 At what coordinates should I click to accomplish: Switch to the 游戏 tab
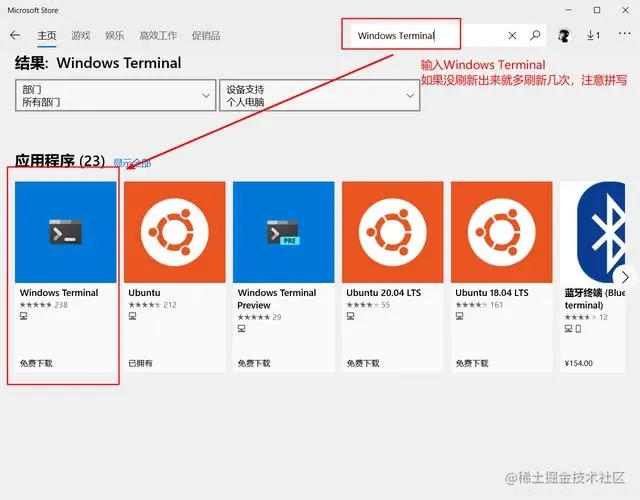80,36
